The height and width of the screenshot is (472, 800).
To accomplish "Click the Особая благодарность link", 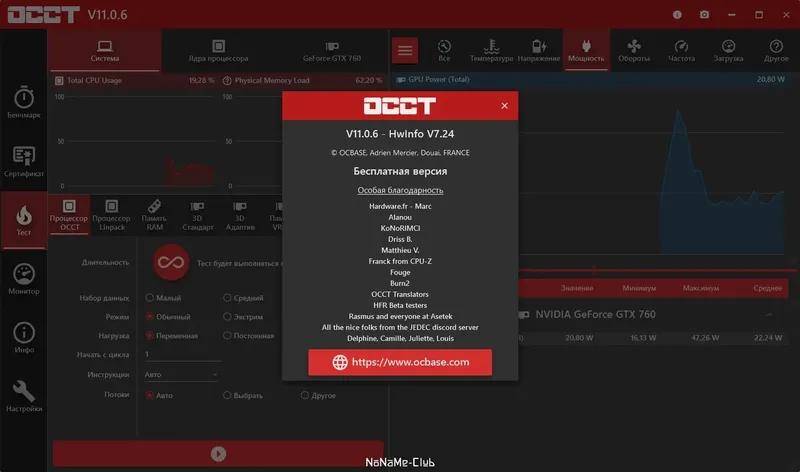I will coord(400,190).
